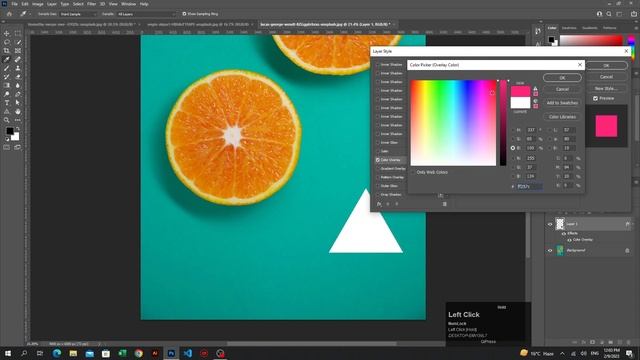Open the Edit Toolbar three-dots icon

point(18,120)
